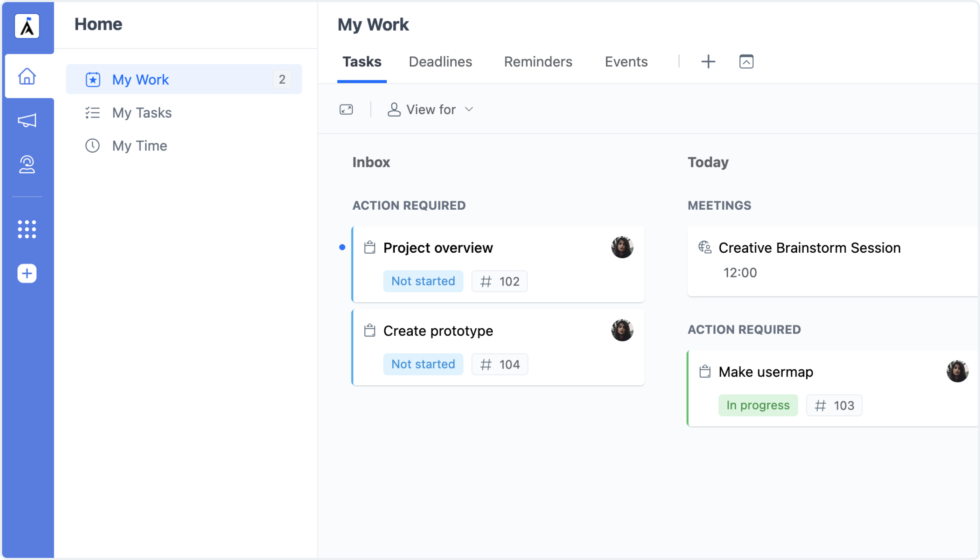Open the megaphone announcements icon
This screenshot has width=980, height=560.
[x=27, y=120]
